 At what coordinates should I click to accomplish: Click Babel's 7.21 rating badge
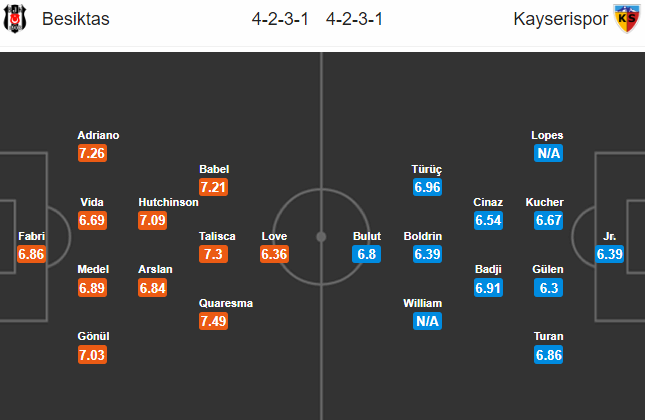tap(213, 187)
